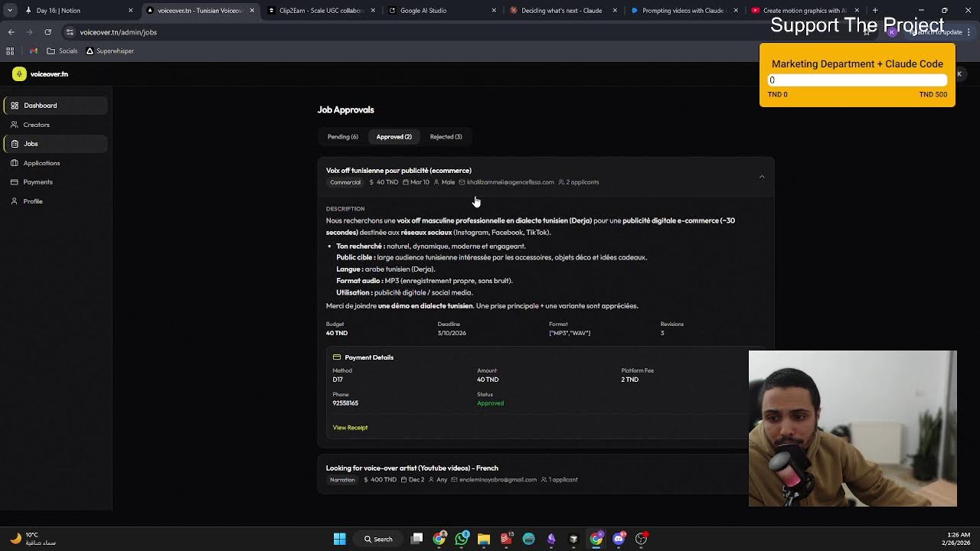Open Discord from the taskbar
This screenshot has width=980, height=551.
pos(619,539)
